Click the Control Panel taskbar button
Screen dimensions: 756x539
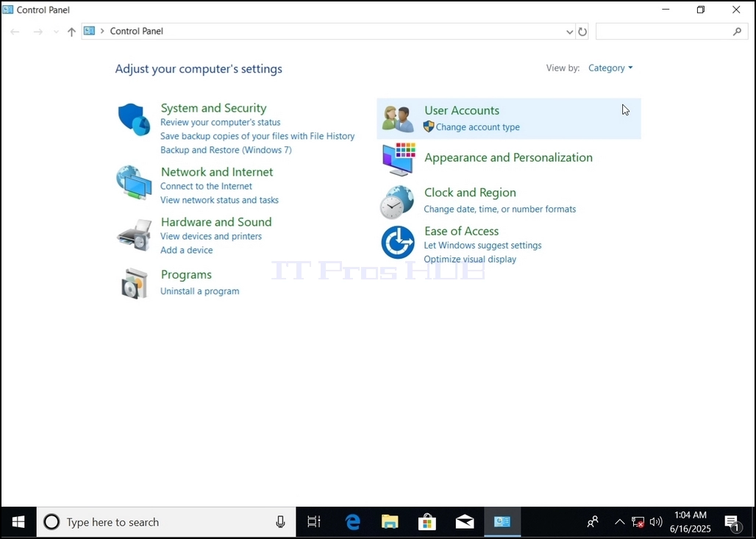(x=502, y=521)
